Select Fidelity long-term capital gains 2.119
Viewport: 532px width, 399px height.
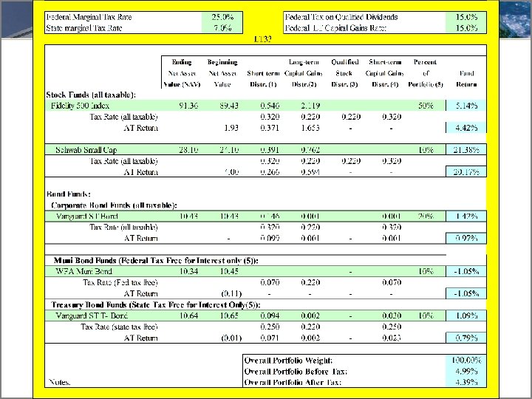(310, 106)
